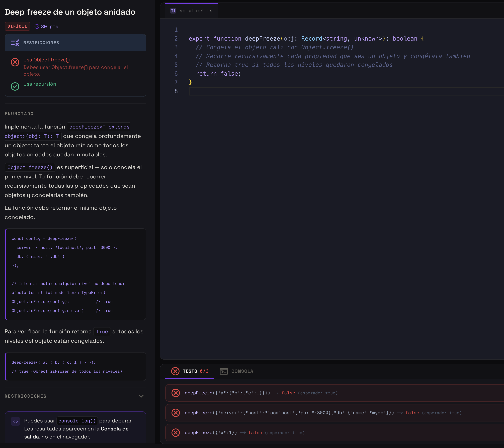The image size is (504, 448).
Task: Click the deepFreeze function name in editor
Action: point(262,39)
